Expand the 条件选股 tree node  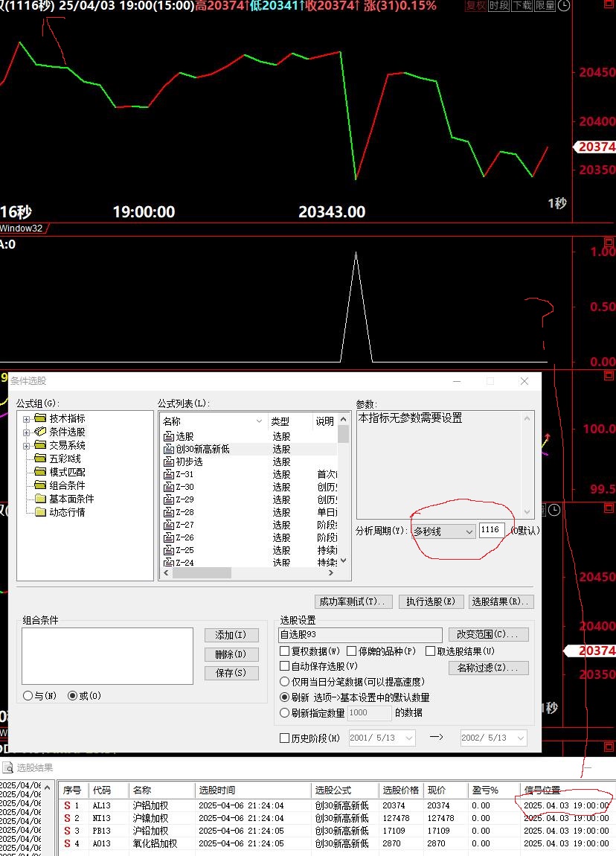point(27,432)
